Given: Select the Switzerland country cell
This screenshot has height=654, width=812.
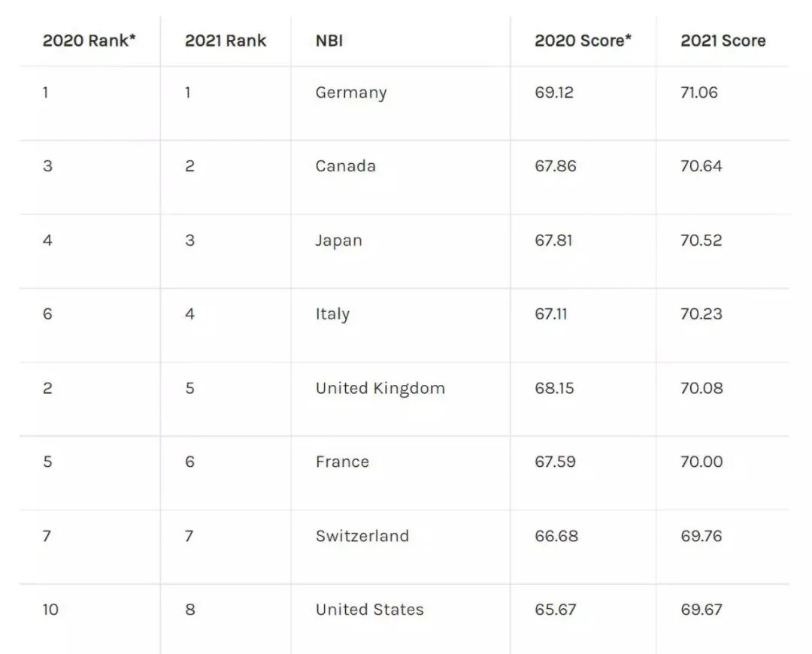Looking at the screenshot, I should tap(362, 536).
